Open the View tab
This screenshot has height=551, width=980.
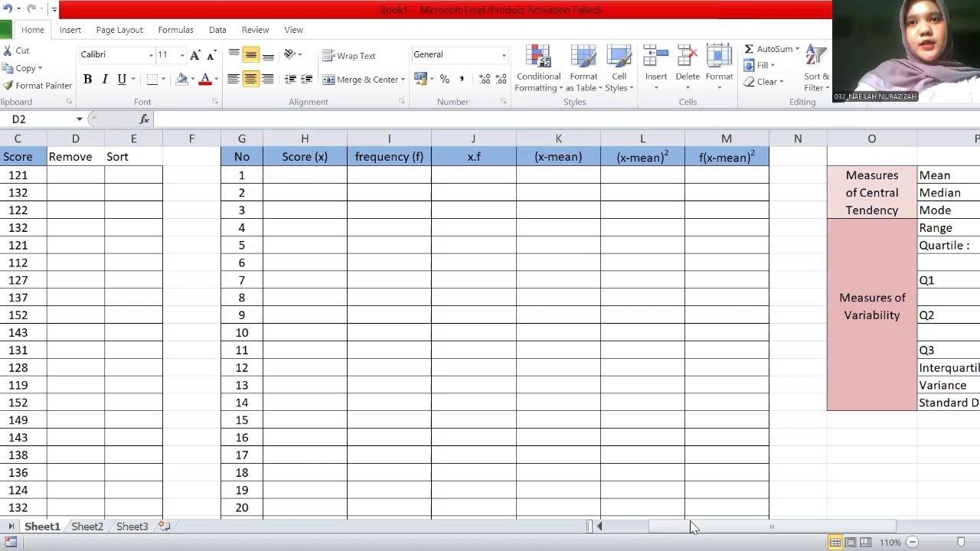[x=293, y=30]
